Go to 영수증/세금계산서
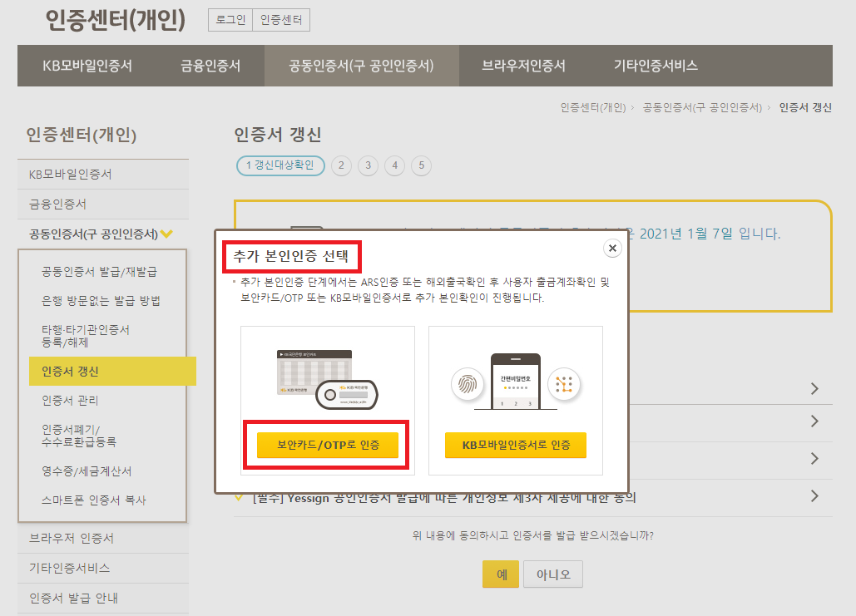The width and height of the screenshot is (856, 616). [x=87, y=471]
